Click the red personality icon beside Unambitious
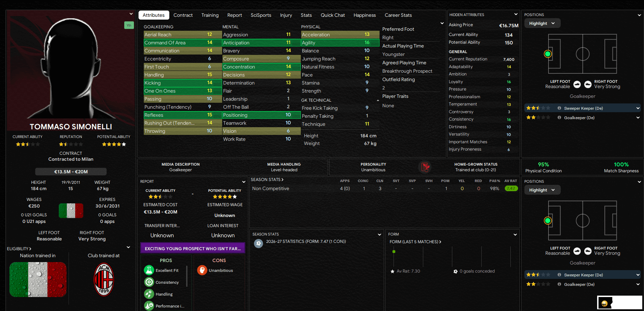 click(425, 167)
